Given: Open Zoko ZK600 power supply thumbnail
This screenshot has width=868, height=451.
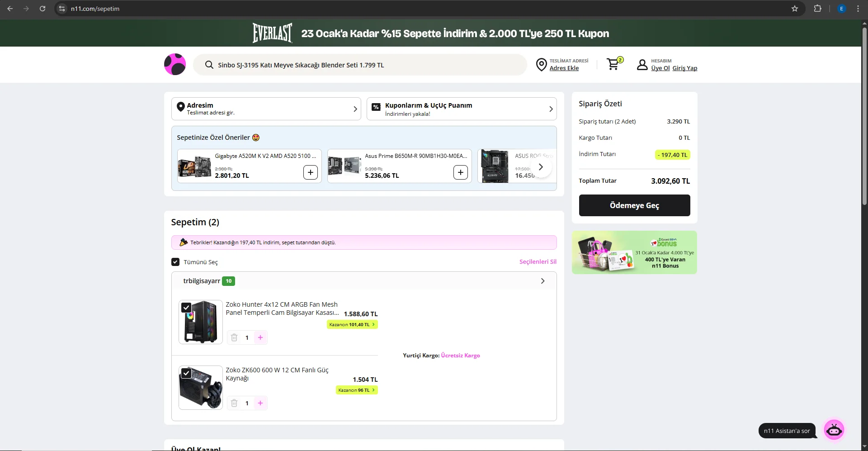Looking at the screenshot, I should [x=201, y=388].
